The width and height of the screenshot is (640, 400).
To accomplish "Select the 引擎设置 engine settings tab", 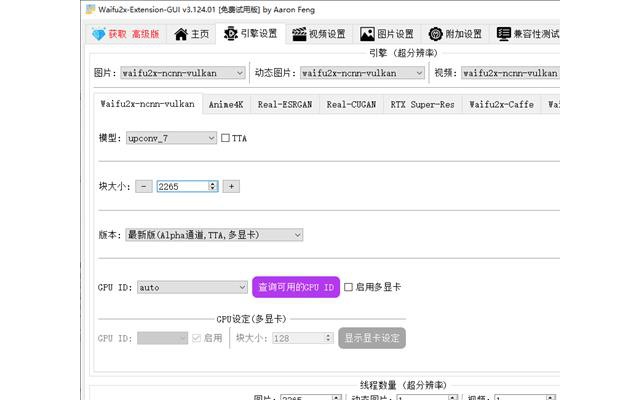I will click(251, 33).
